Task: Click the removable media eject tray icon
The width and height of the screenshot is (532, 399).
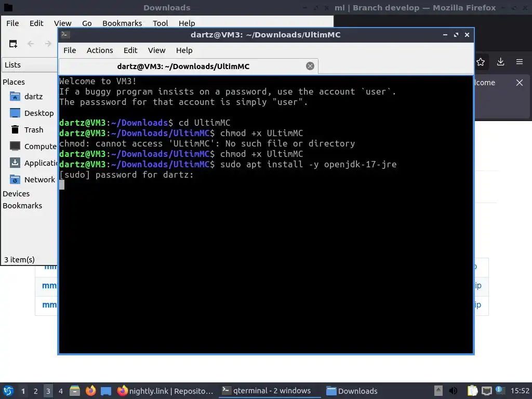Action: [438, 391]
